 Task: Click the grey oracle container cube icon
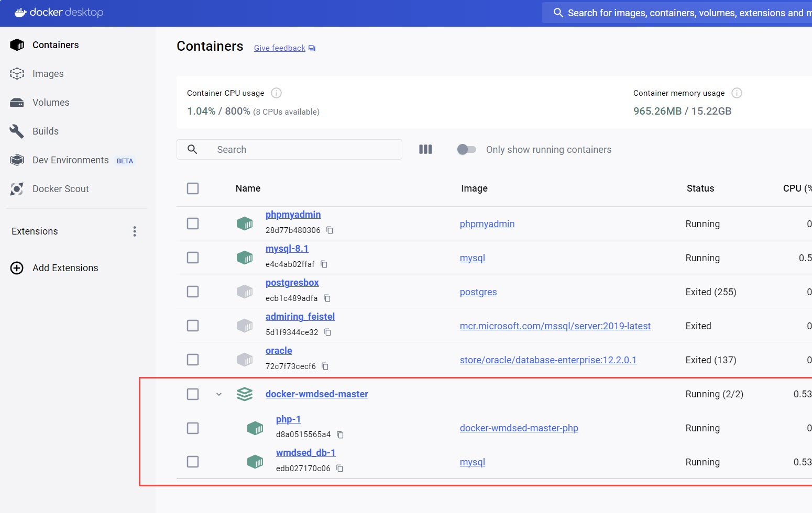pos(245,360)
